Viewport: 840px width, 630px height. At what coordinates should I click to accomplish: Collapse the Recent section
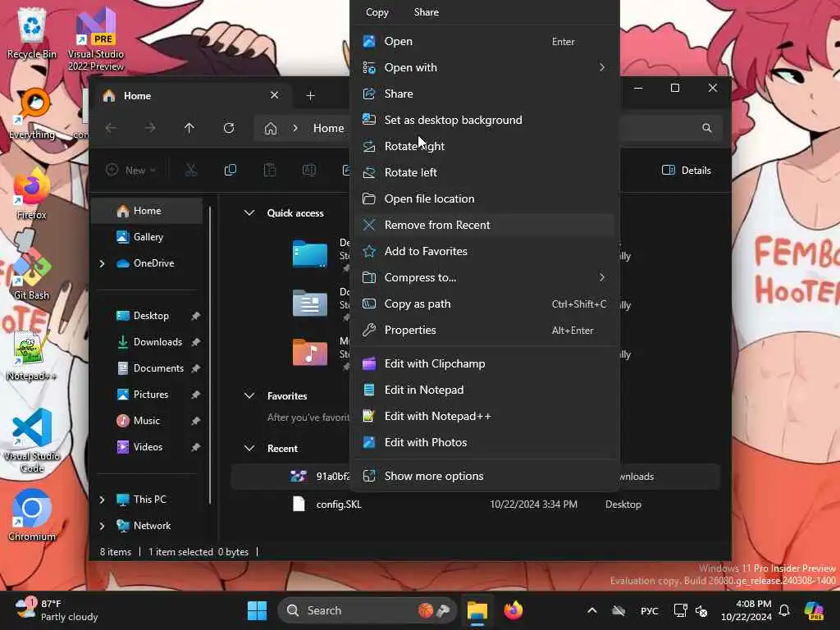[x=249, y=449]
